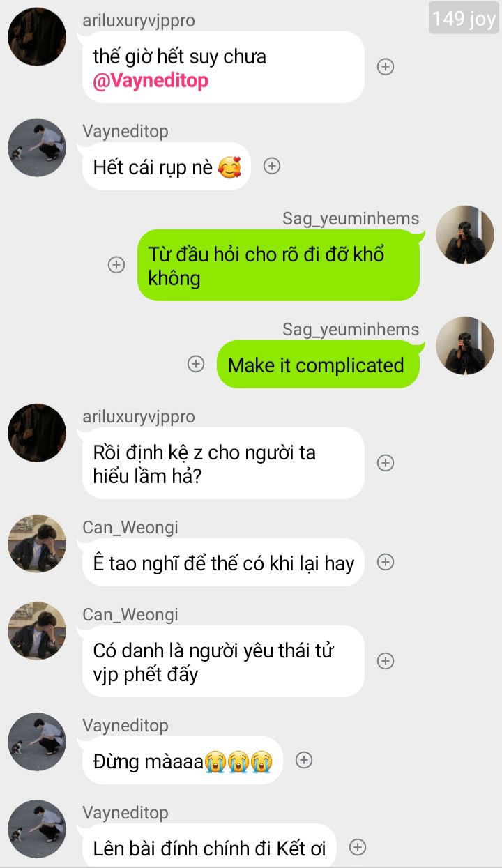Viewport: 502px width, 868px height.
Task: Open ariluxuryvjppro's avatar at top
Action: 37,37
